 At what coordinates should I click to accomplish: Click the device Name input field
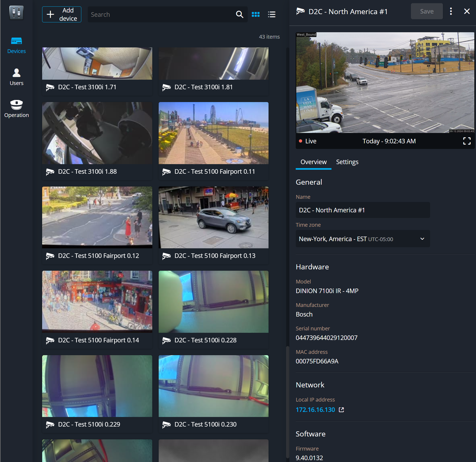pyautogui.click(x=362, y=210)
